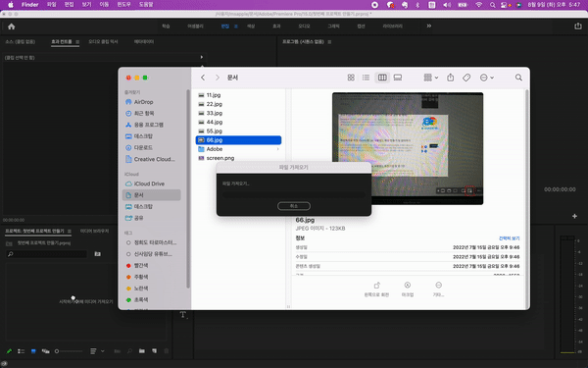
Task: Click the Project panel search field
Action: (47, 254)
